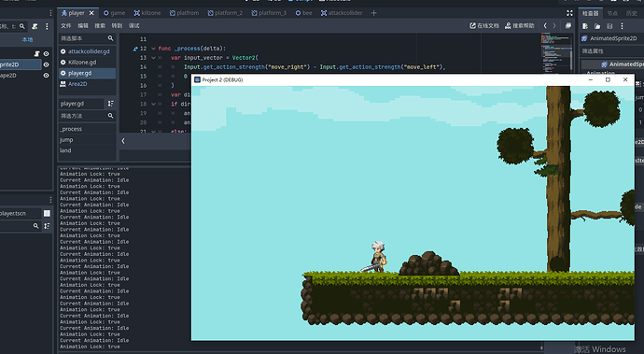Toggle distraction-free fullscreen mode icon

point(569,13)
